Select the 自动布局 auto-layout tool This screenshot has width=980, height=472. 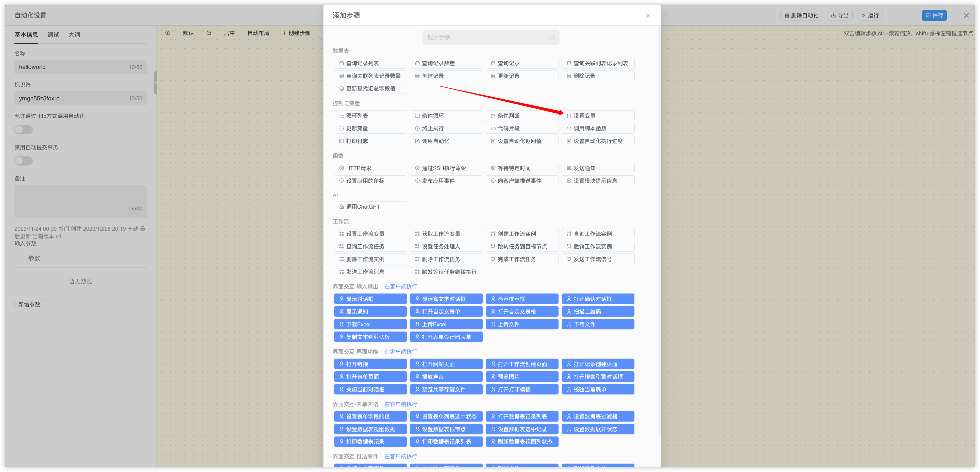tap(258, 33)
